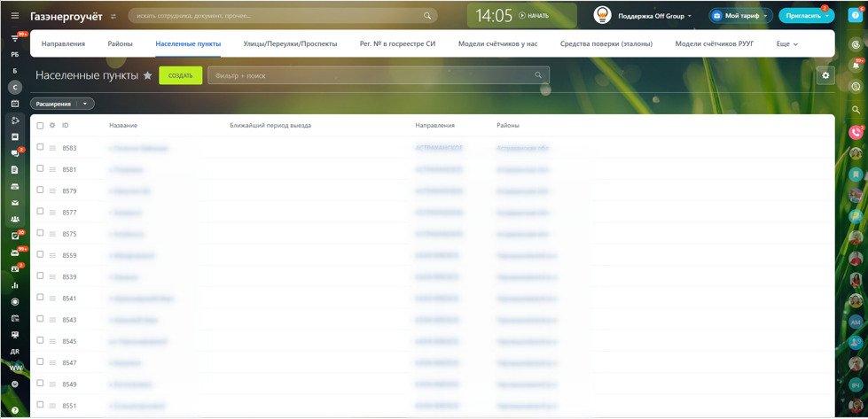
Task: Open Средства поверки (эталоны) tab
Action: (606, 43)
